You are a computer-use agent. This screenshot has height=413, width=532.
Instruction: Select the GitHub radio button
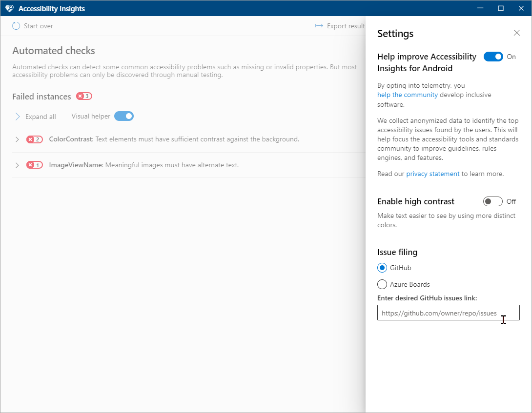click(382, 268)
